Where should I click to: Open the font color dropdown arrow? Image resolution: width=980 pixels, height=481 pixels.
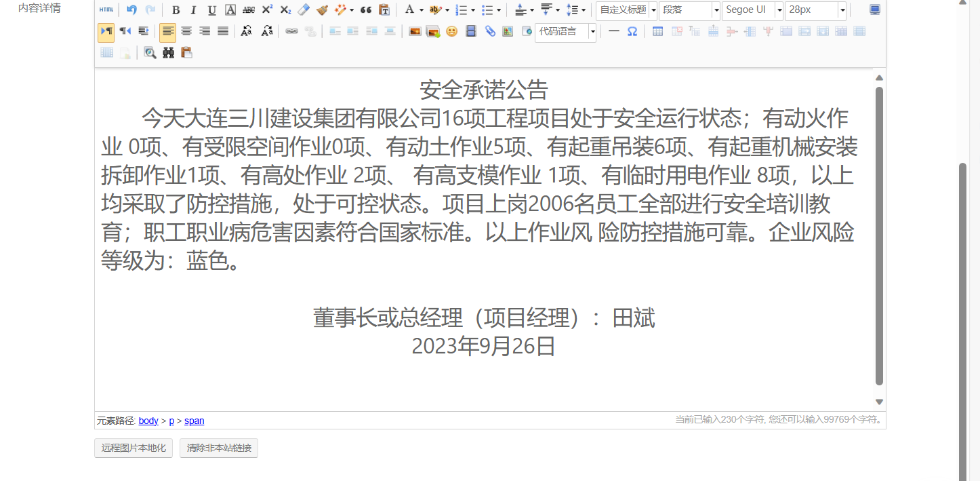421,10
